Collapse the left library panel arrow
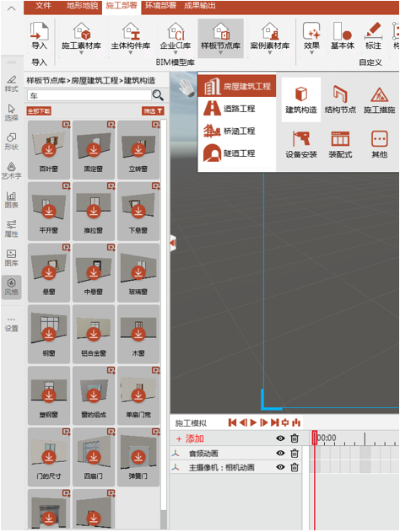 pyautogui.click(x=173, y=243)
